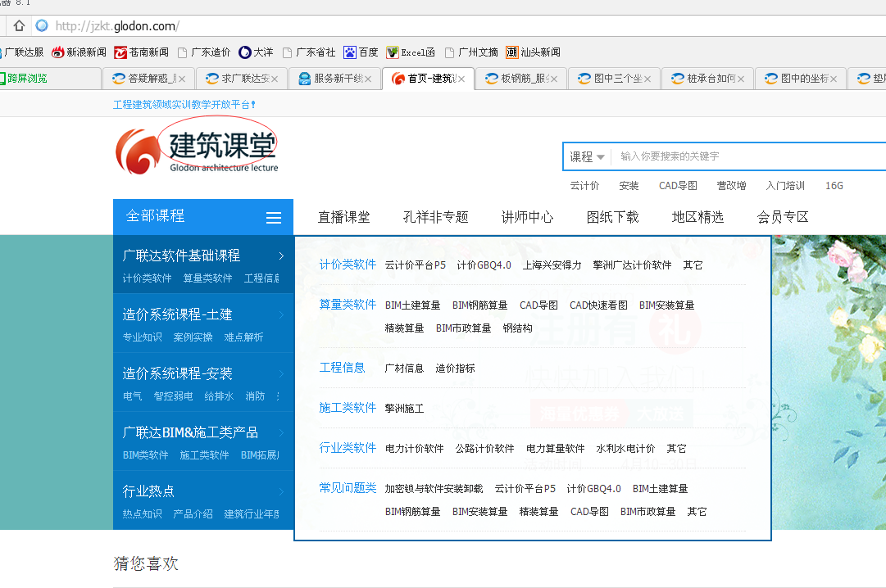This screenshot has width=886, height=588.
Task: Close the 服务新干线 tab
Action: coord(368,79)
